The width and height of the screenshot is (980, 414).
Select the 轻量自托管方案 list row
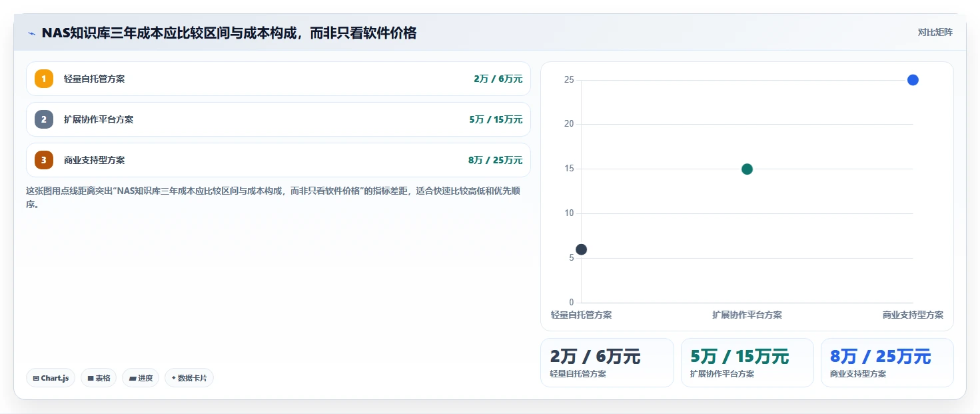[x=278, y=79]
